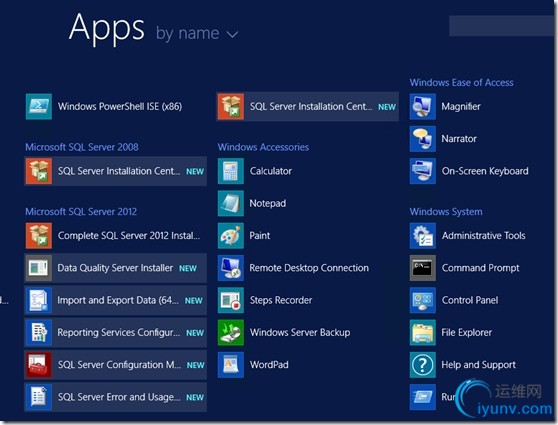The image size is (558, 425).
Task: Open Windows PowerShell ISE (x86) icon
Action: pyautogui.click(x=39, y=106)
